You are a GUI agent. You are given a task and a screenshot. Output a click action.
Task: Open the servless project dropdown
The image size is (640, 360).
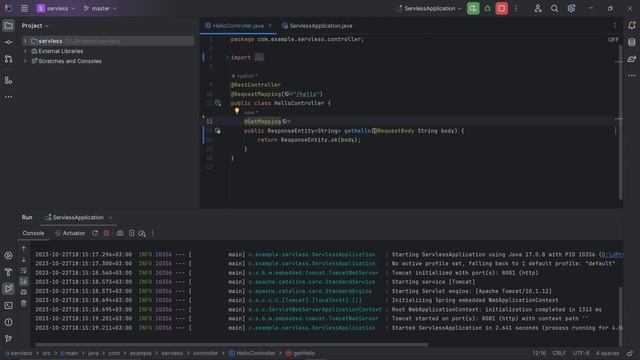pos(56,9)
